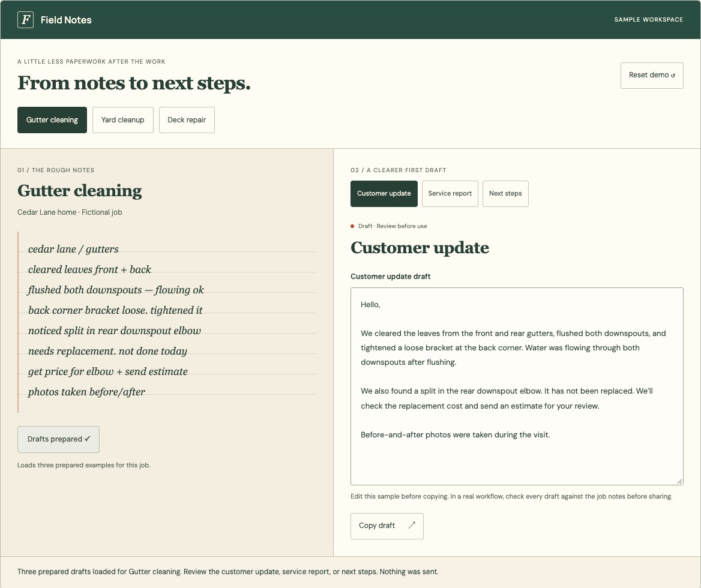Image resolution: width=701 pixels, height=588 pixels.
Task: Click the note line "cleared leaves front + back"
Action: pos(90,269)
